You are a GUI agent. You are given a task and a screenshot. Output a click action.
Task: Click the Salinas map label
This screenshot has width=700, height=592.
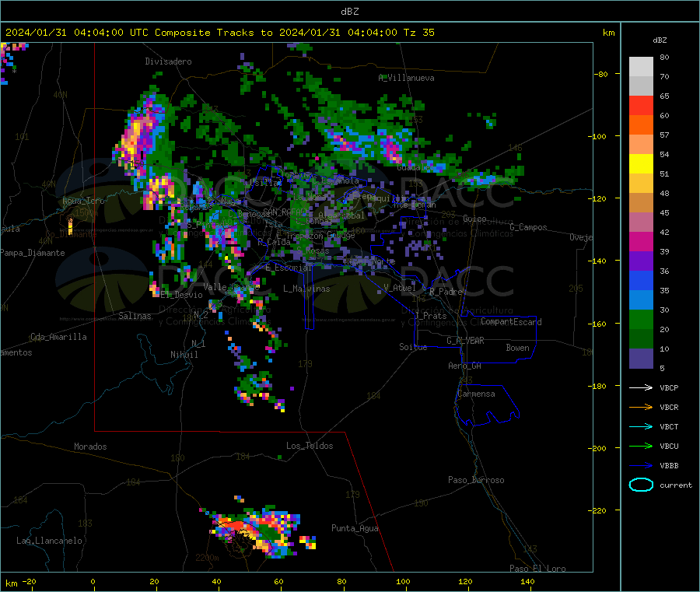pyautogui.click(x=135, y=316)
